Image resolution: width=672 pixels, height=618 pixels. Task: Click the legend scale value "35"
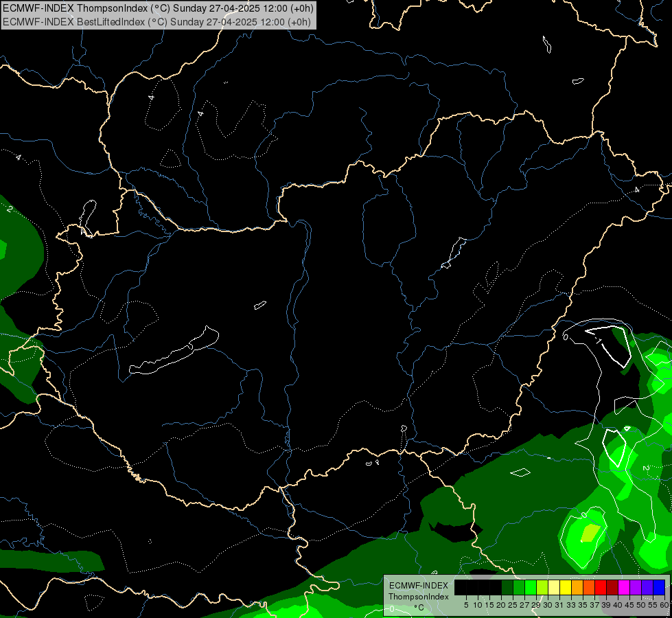coord(583,605)
